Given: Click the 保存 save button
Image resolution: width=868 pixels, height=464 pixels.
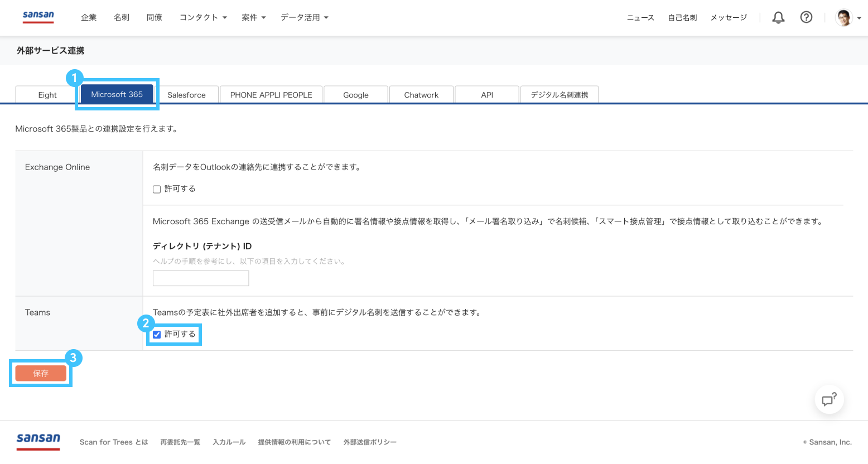Looking at the screenshot, I should point(41,373).
